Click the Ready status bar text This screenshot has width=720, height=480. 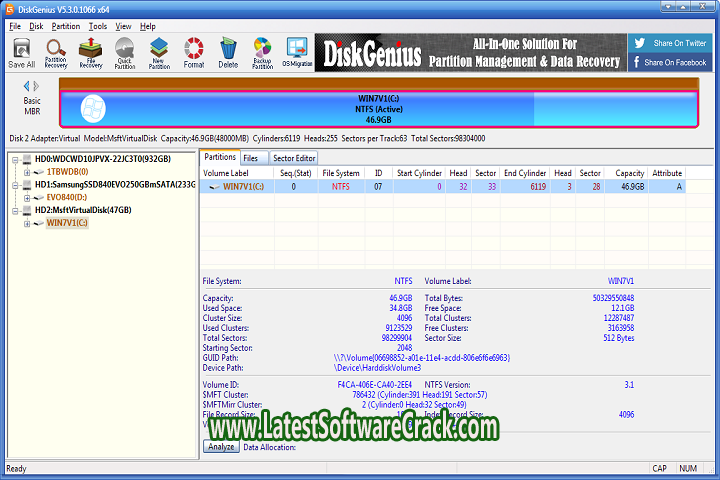click(x=17, y=469)
